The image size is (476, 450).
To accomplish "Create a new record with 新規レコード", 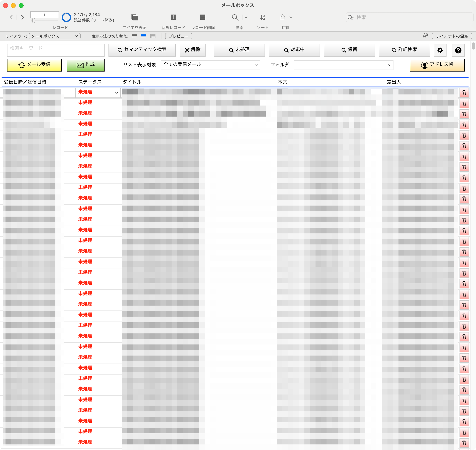I will click(173, 17).
